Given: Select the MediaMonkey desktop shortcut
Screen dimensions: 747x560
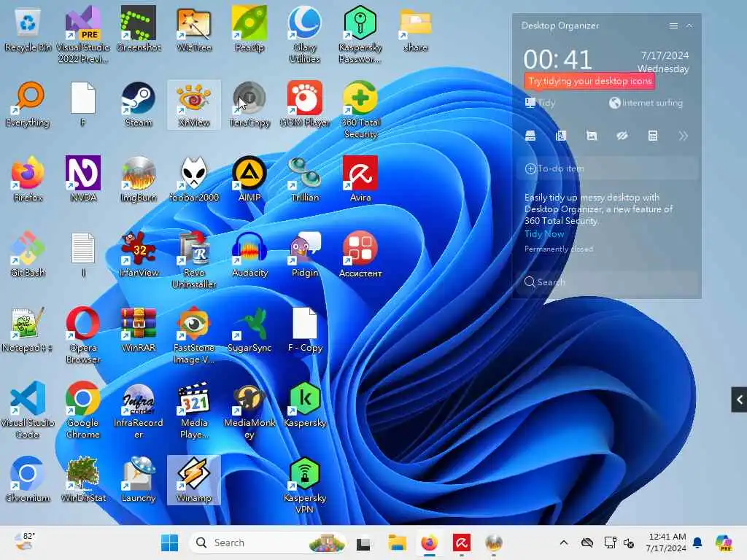Looking at the screenshot, I should click(249, 410).
